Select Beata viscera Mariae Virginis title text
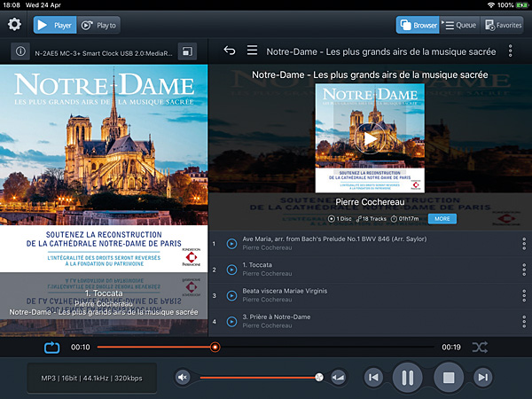 pos(285,291)
